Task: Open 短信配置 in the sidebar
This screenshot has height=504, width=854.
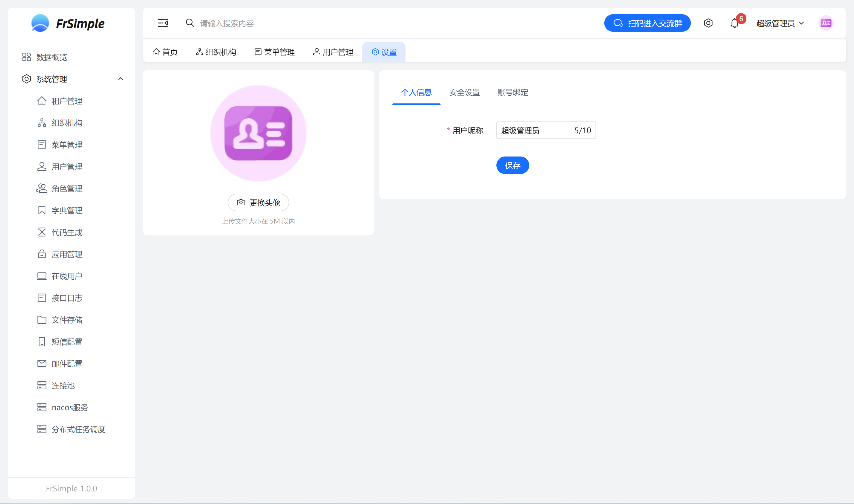Action: pyautogui.click(x=67, y=342)
